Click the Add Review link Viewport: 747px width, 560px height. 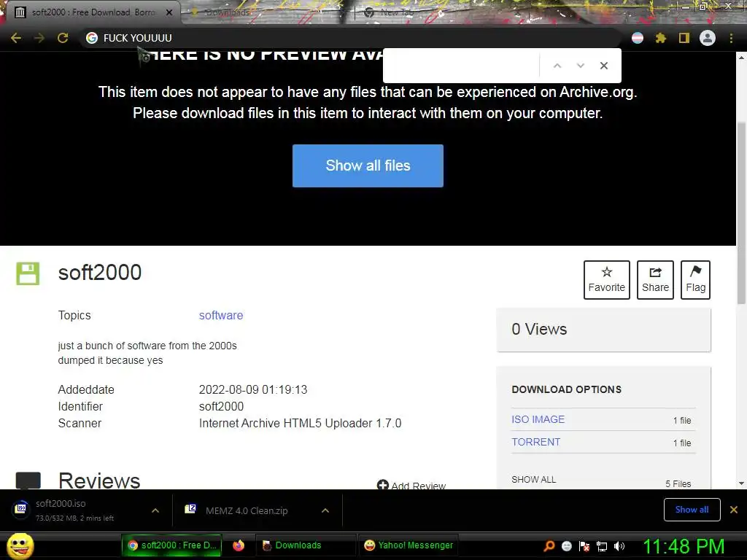pyautogui.click(x=411, y=485)
